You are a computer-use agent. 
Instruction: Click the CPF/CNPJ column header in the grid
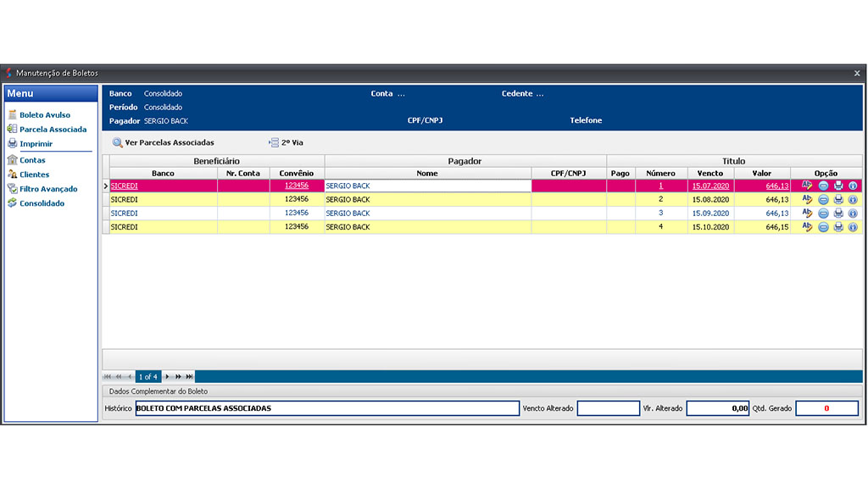[x=569, y=173]
